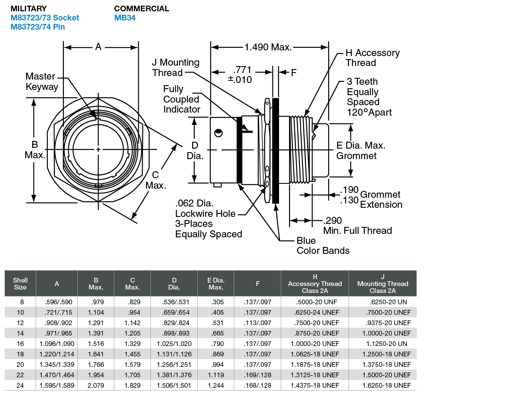Viewport: 532px width, 396px height.
Task: Open the M83723/74 Pin link
Action: (x=38, y=27)
